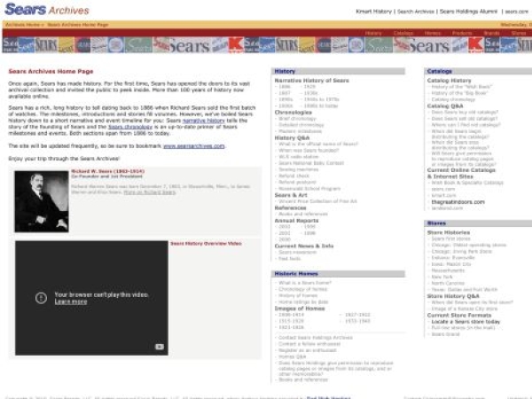Open the 1933-1940 home images link
532x399 pixels.
[x=357, y=321]
